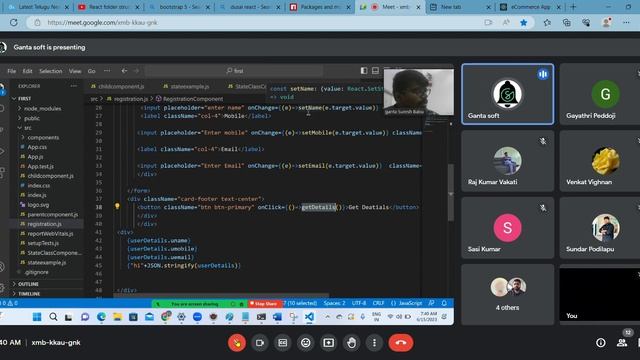Open View menu in shared VS Code
The height and width of the screenshot is (360, 640).
click(75, 71)
